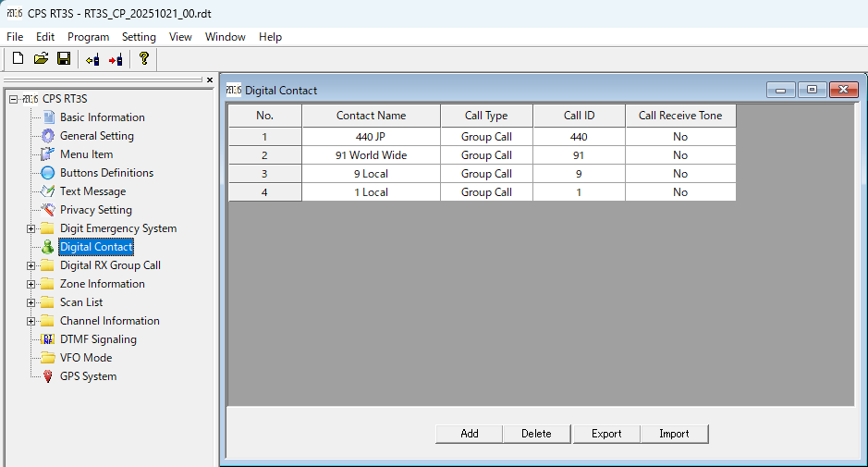
Task: Click the Open folder toolbar icon
Action: click(41, 59)
